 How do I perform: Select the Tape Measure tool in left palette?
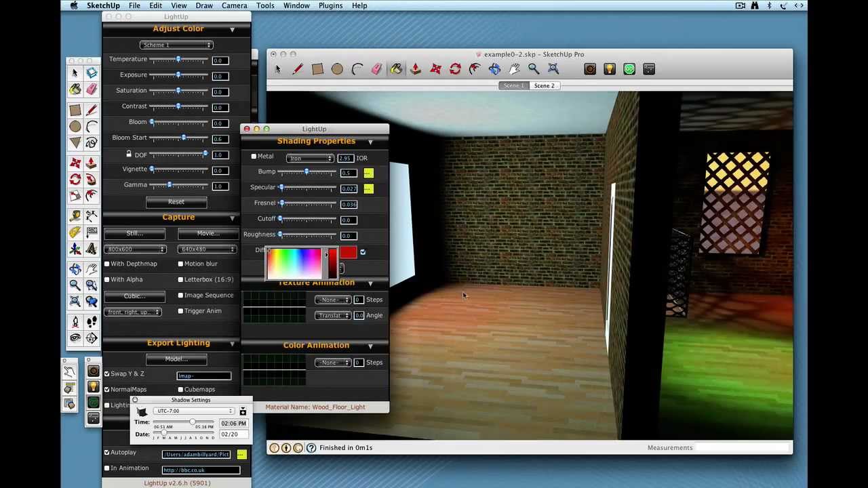pos(75,216)
